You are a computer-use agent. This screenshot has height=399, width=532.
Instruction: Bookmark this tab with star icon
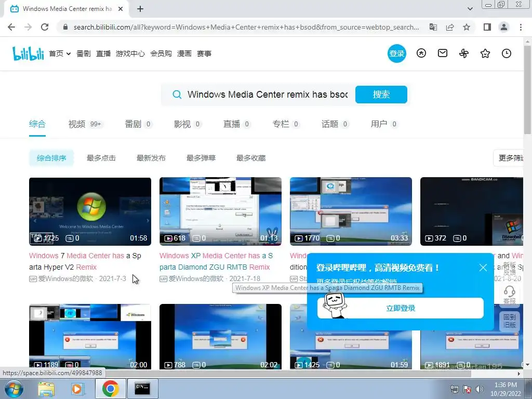coord(467,27)
